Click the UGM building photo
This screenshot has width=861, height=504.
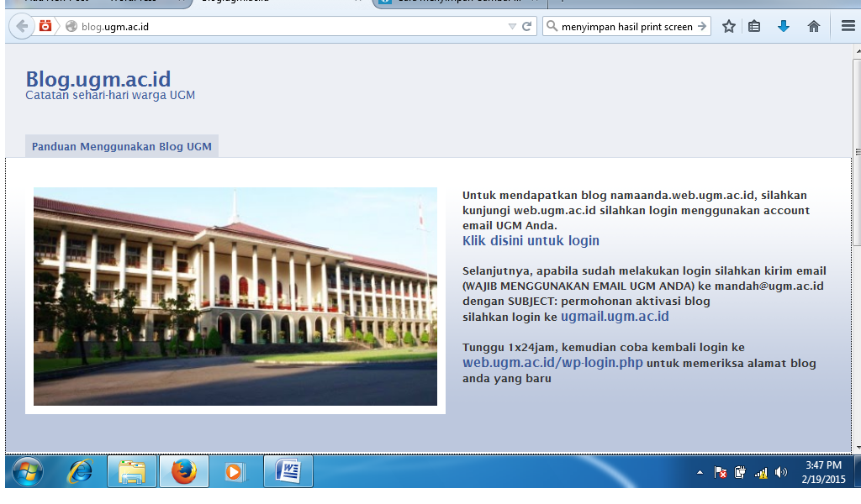(x=235, y=297)
